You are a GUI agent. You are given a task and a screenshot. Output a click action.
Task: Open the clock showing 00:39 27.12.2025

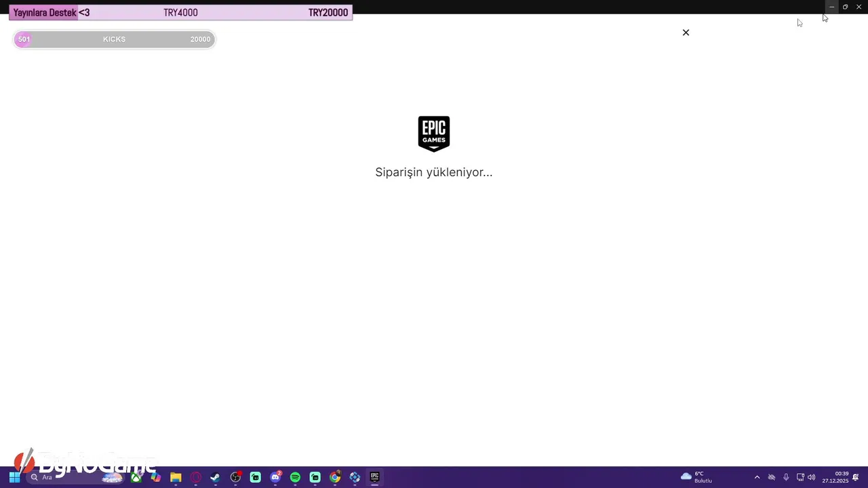click(x=835, y=477)
